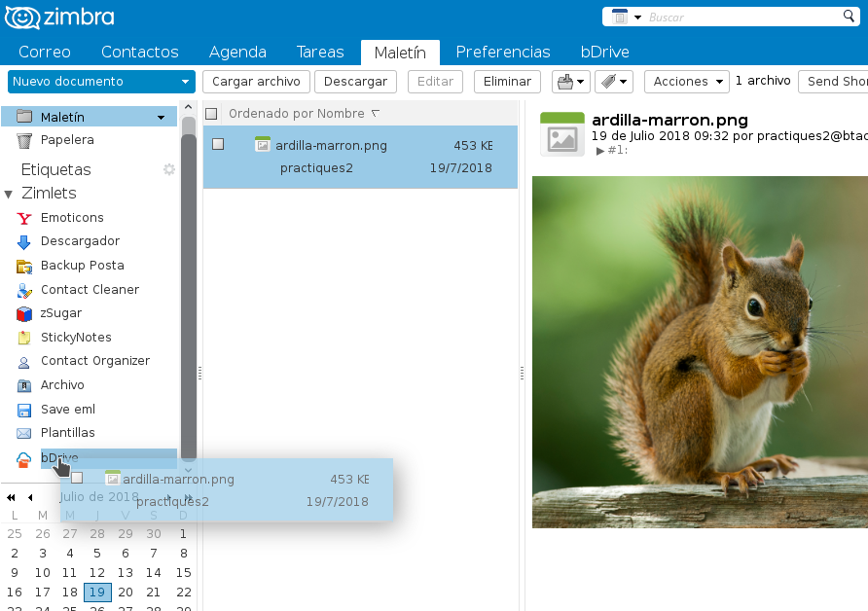868x611 pixels.
Task: Click the Send Short button
Action: [x=833, y=82]
